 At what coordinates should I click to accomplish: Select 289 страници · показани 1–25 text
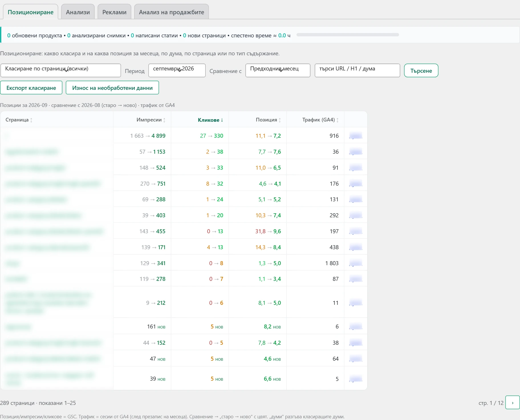click(x=38, y=403)
